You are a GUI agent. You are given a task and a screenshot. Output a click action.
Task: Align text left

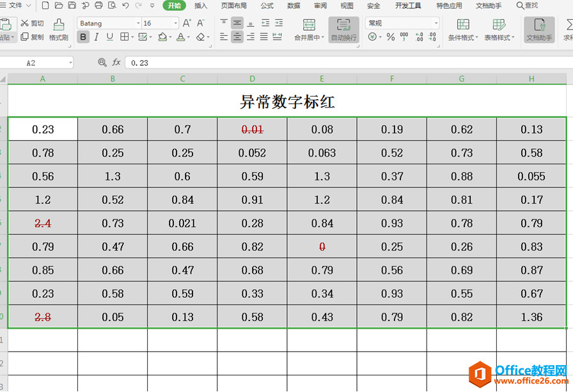coord(224,36)
